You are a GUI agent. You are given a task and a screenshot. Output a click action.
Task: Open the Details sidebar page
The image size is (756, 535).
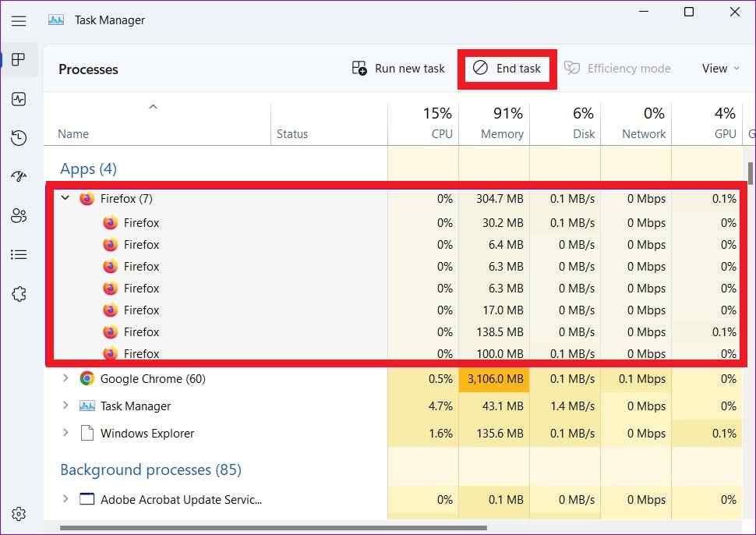coord(19,255)
